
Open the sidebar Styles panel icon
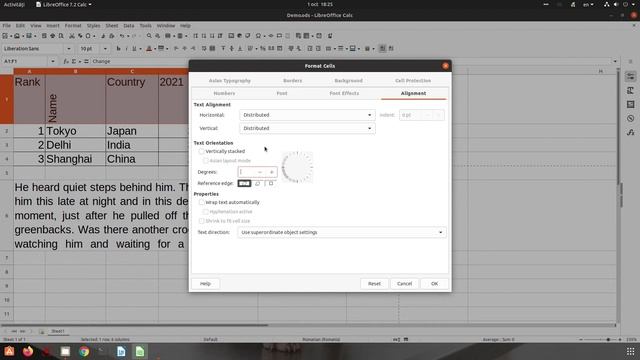[x=631, y=90]
